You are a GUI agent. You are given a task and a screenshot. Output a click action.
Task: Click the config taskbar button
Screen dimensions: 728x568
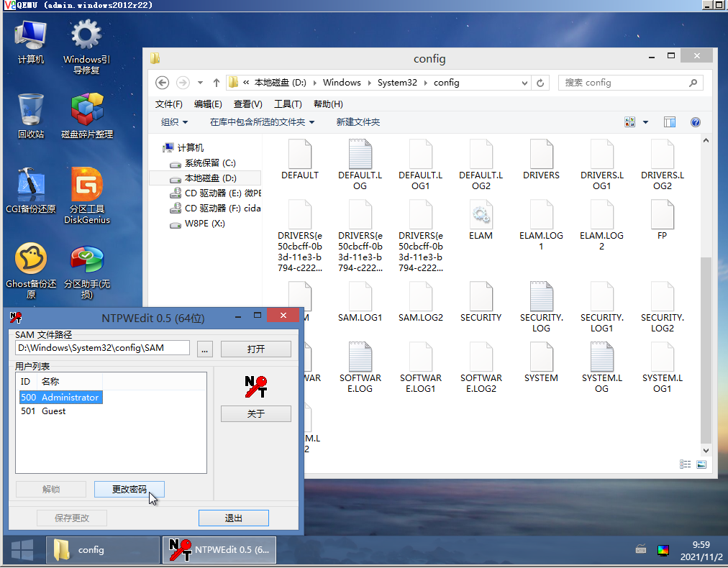click(x=103, y=550)
